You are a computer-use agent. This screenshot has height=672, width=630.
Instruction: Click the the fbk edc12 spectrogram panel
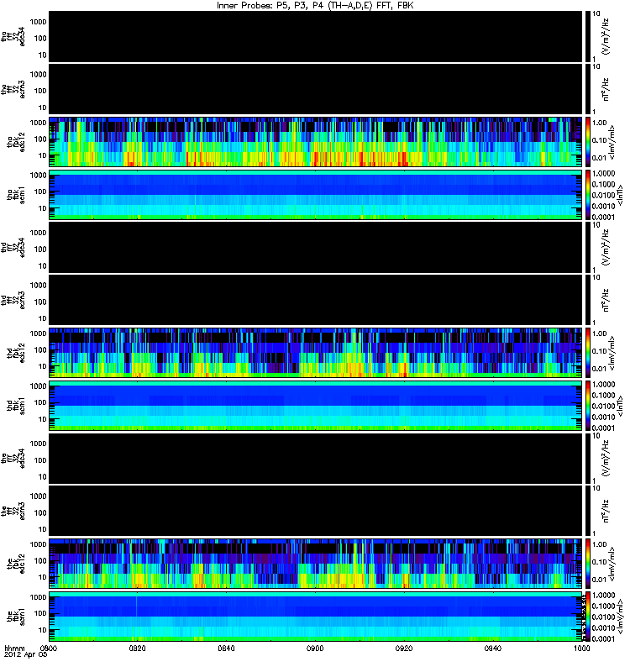316,564
